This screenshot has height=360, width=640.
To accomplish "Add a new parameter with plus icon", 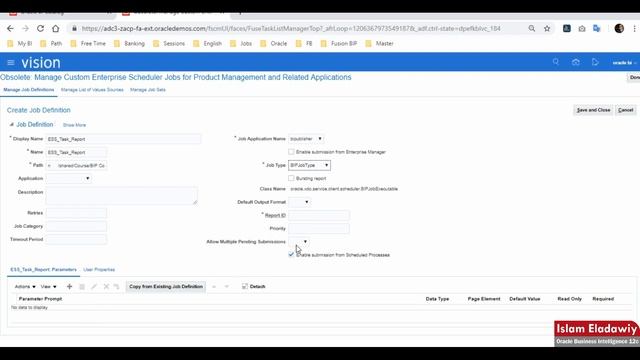I will tap(69, 287).
